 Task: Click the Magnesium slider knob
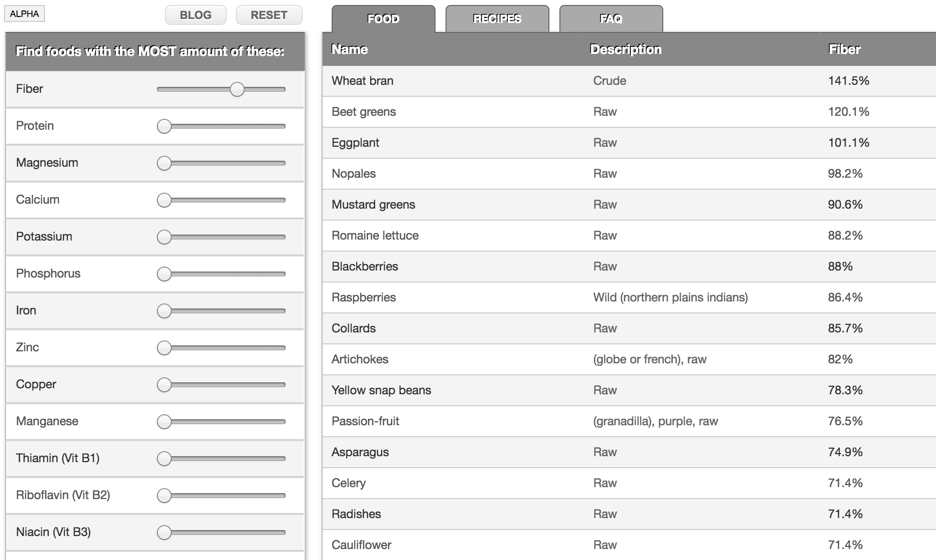click(164, 163)
